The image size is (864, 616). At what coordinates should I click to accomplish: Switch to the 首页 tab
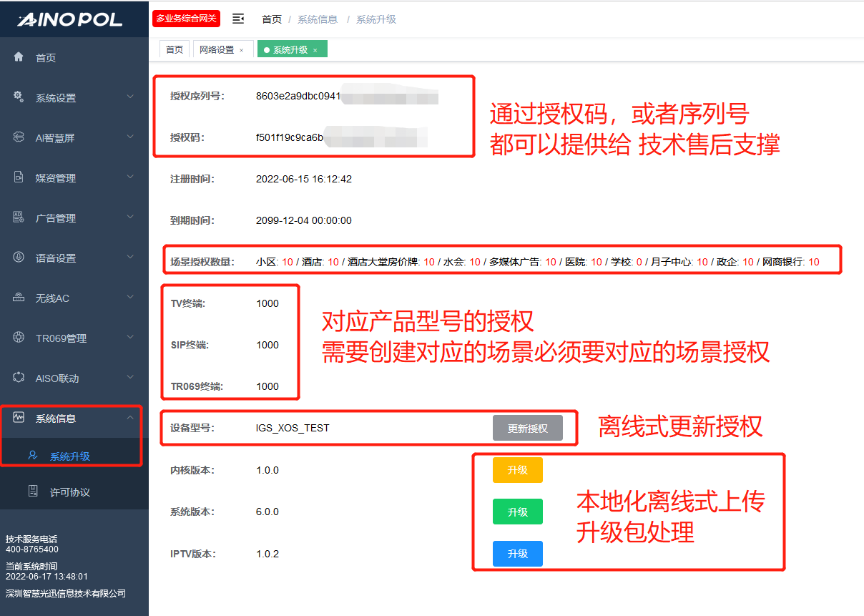175,49
